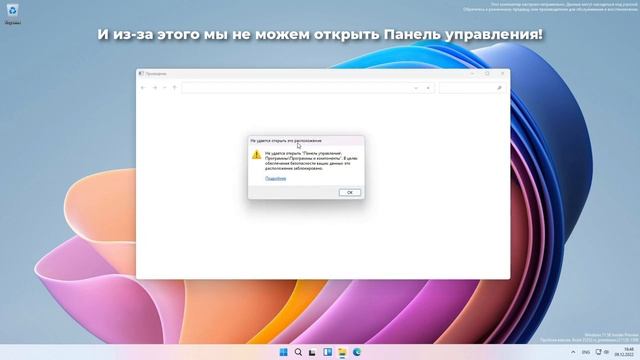This screenshot has height=360, width=640.
Task: Open the volume tray icon
Action: [606, 352]
